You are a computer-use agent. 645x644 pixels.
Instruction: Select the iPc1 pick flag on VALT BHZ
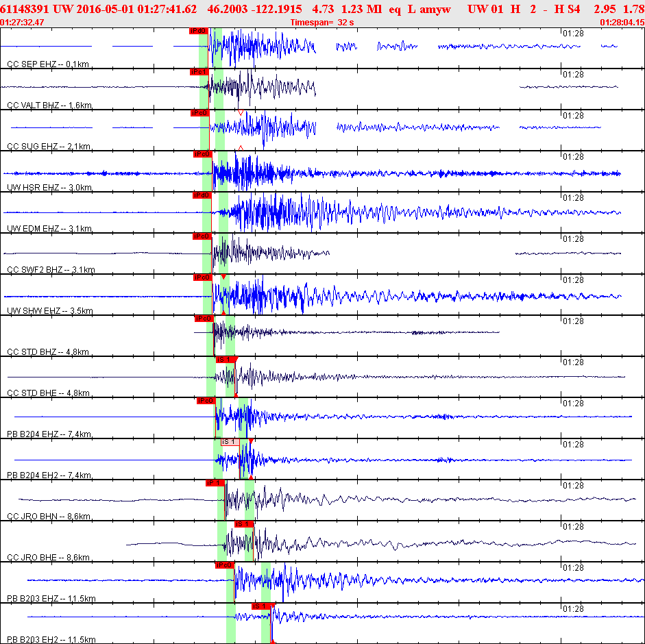coord(199,72)
